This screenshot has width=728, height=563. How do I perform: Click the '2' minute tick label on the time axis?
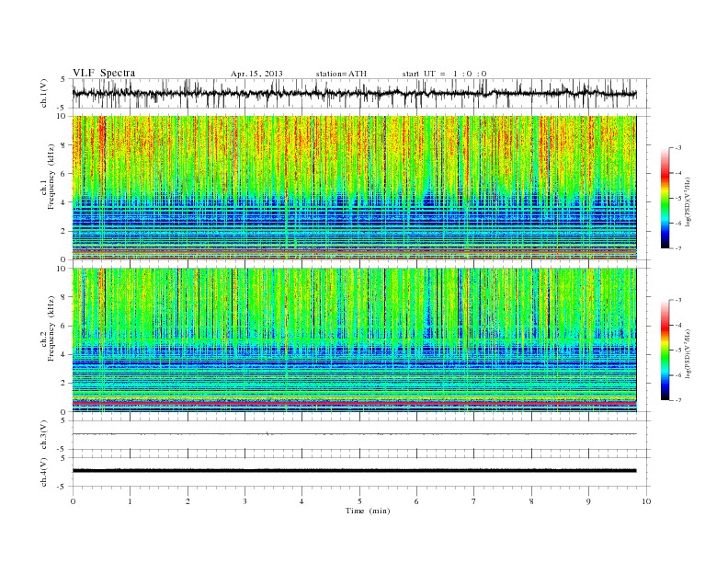(188, 501)
